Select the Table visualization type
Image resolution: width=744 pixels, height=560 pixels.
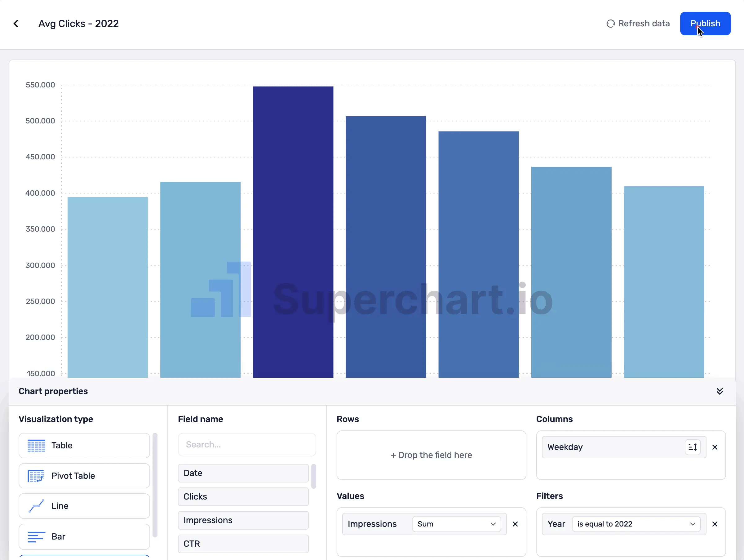point(84,445)
